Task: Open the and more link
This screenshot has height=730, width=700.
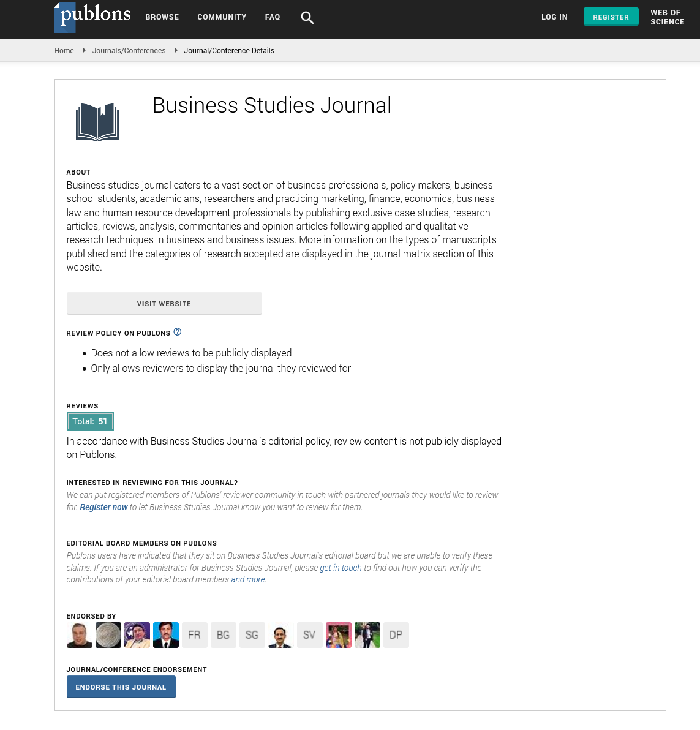Action: pyautogui.click(x=248, y=579)
